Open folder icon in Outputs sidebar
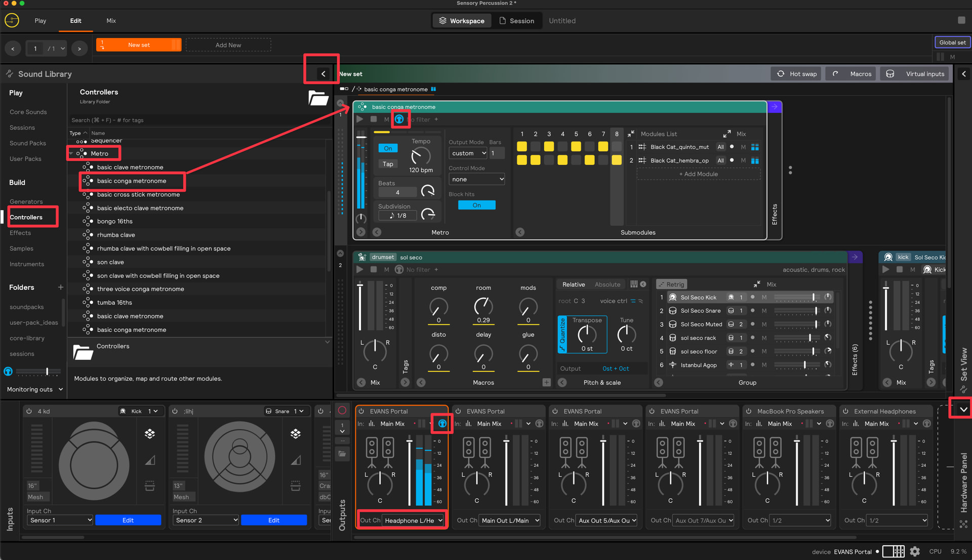The width and height of the screenshot is (972, 560). 342,454
